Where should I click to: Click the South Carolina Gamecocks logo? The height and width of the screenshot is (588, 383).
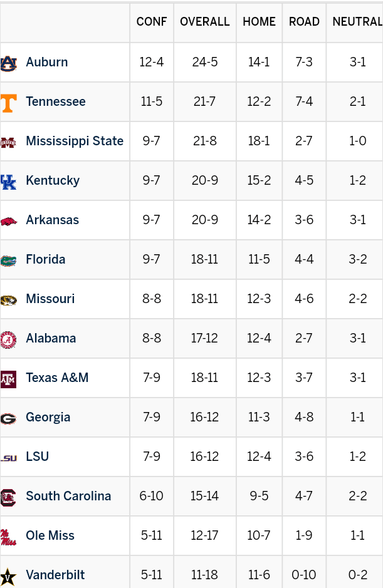coord(9,497)
